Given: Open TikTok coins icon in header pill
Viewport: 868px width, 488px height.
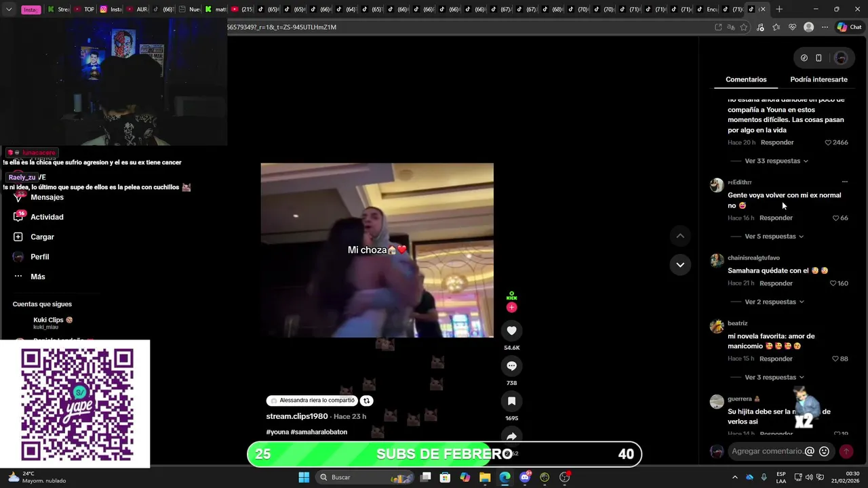Looking at the screenshot, I should 804,58.
